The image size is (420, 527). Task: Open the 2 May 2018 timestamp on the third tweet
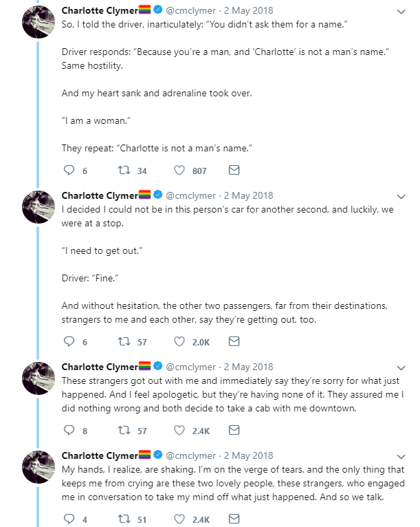coord(248,367)
